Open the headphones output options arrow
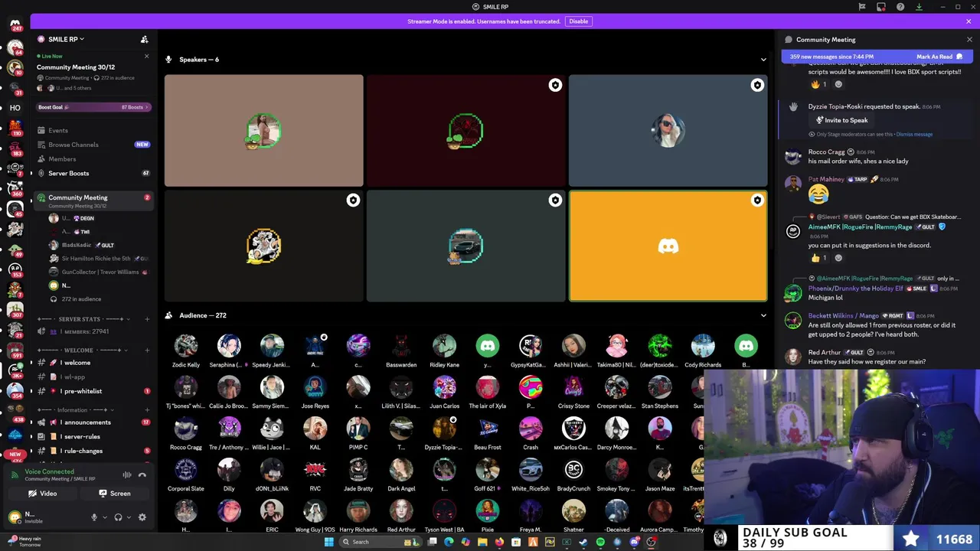The width and height of the screenshot is (980, 551). 127,517
